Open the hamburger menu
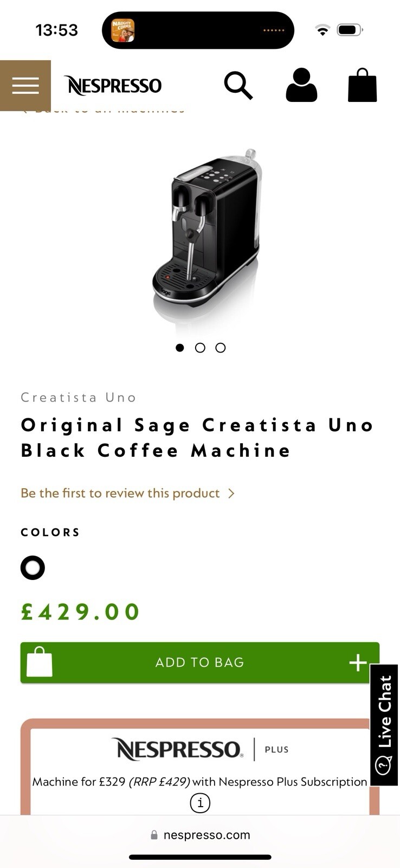400x868 pixels. [25, 86]
